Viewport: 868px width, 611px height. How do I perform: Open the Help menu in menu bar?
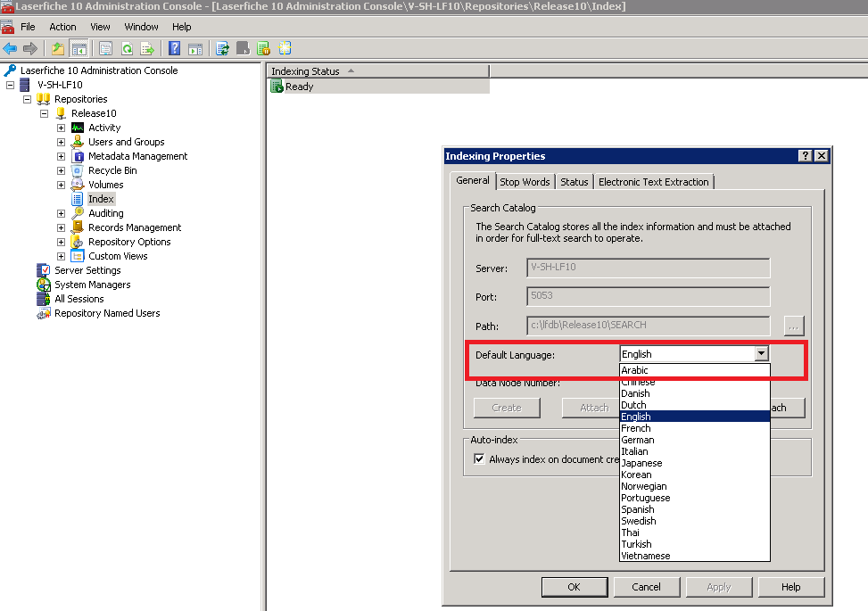[x=182, y=27]
